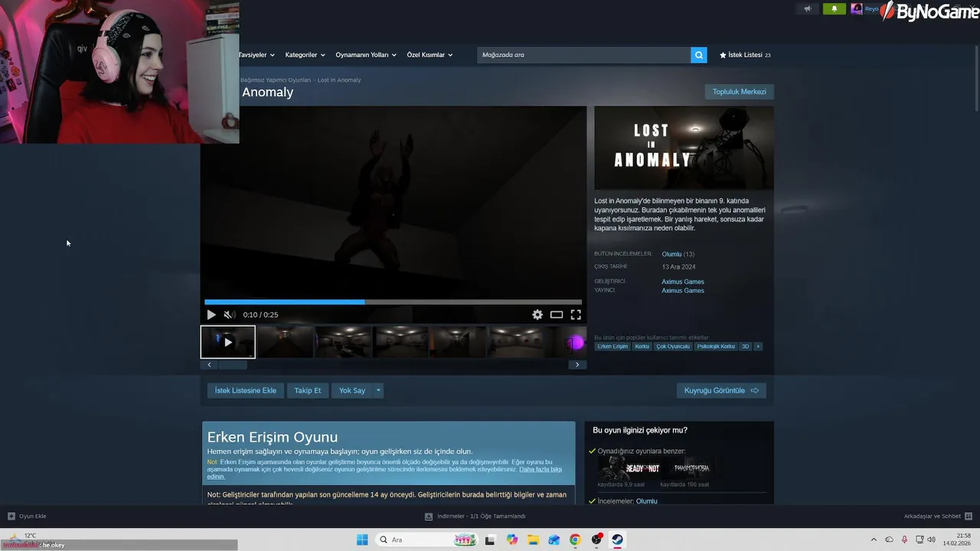Click İstek Listesine Ekle button
The height and width of the screenshot is (551, 980).
click(x=246, y=390)
